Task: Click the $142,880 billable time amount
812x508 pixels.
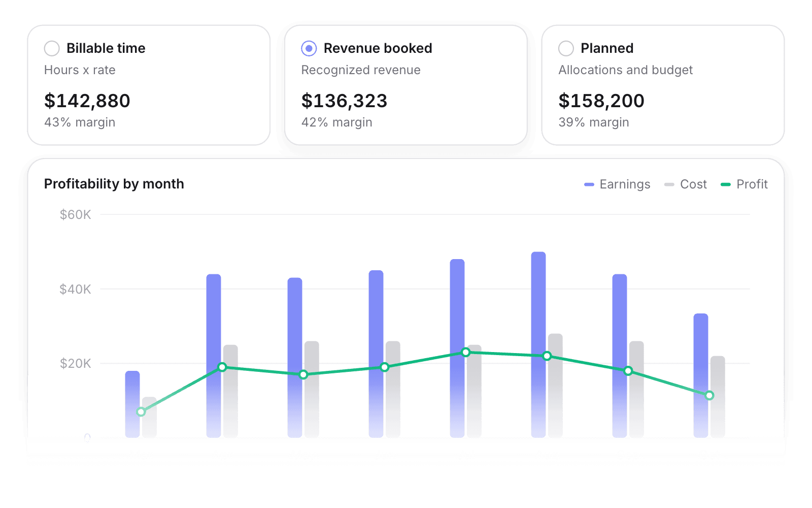Action: (x=87, y=101)
